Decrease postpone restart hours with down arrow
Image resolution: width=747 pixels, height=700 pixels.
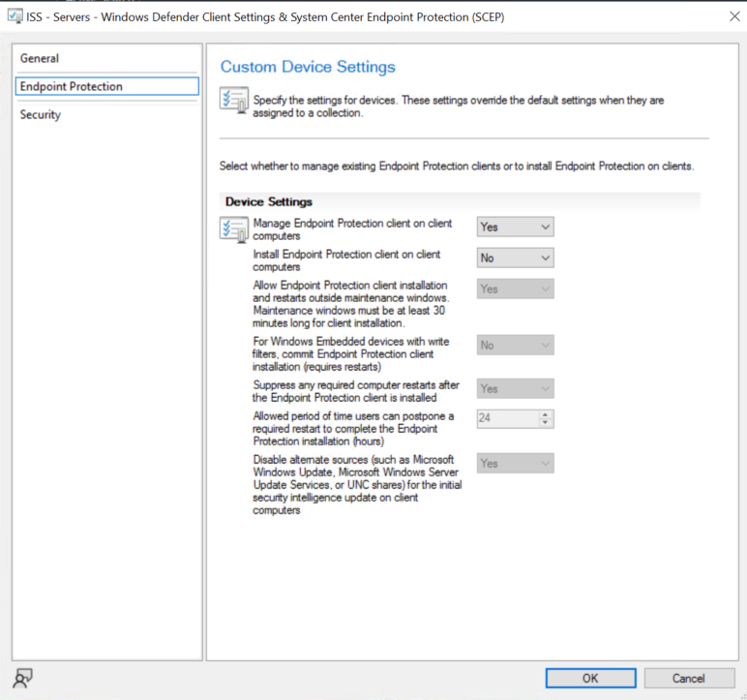[546, 423]
